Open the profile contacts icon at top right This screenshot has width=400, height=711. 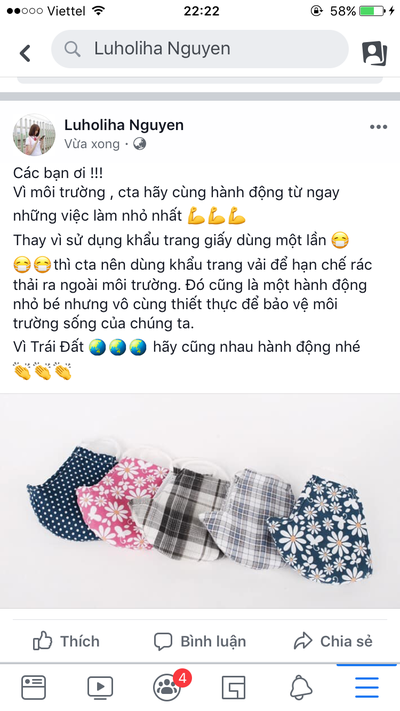click(374, 53)
